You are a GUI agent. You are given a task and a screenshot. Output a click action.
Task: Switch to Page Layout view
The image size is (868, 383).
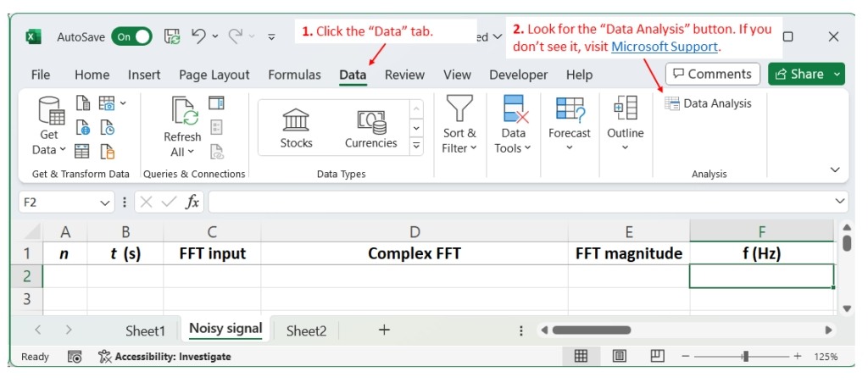coord(620,357)
